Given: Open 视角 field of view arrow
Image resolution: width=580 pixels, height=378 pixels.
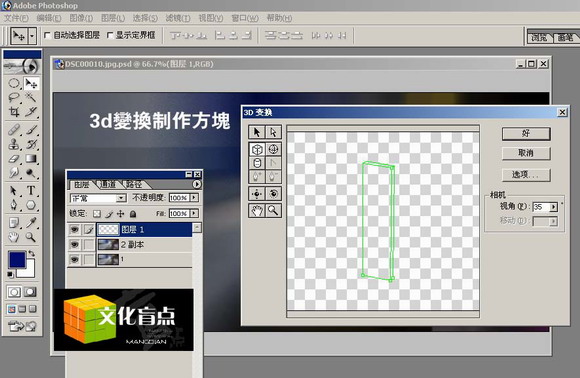Looking at the screenshot, I should 553,207.
